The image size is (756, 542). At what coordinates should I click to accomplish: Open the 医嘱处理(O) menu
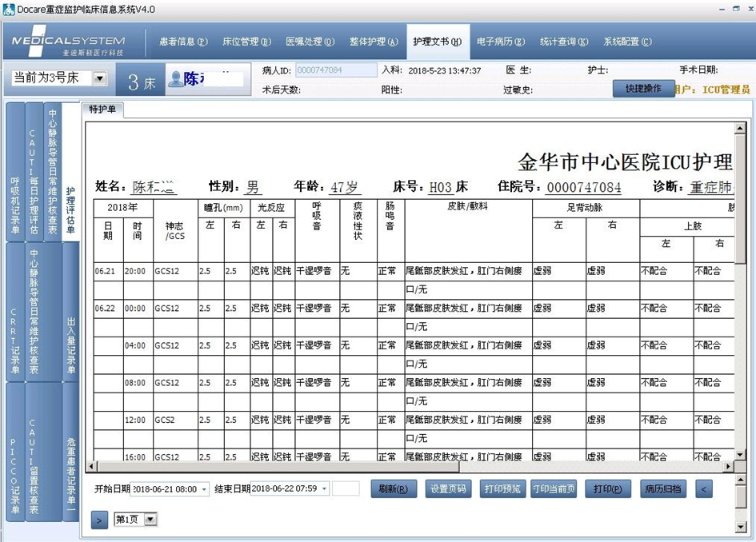point(310,42)
